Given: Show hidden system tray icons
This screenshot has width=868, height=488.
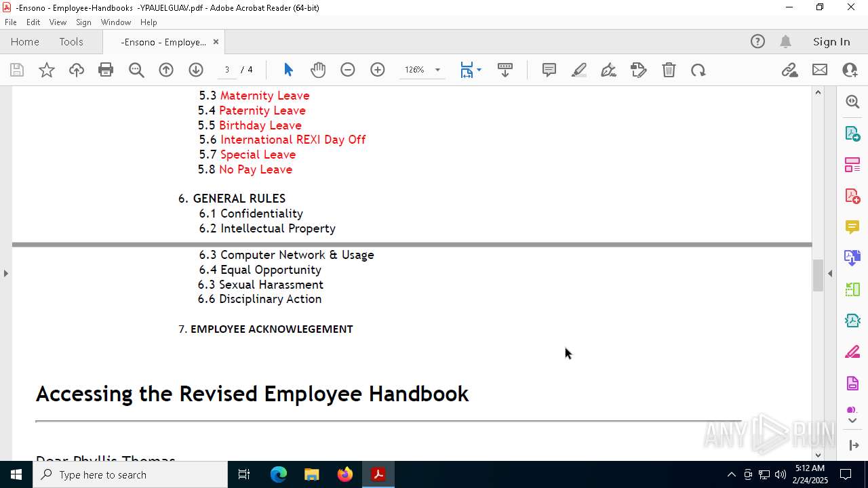Looking at the screenshot, I should click(x=731, y=474).
